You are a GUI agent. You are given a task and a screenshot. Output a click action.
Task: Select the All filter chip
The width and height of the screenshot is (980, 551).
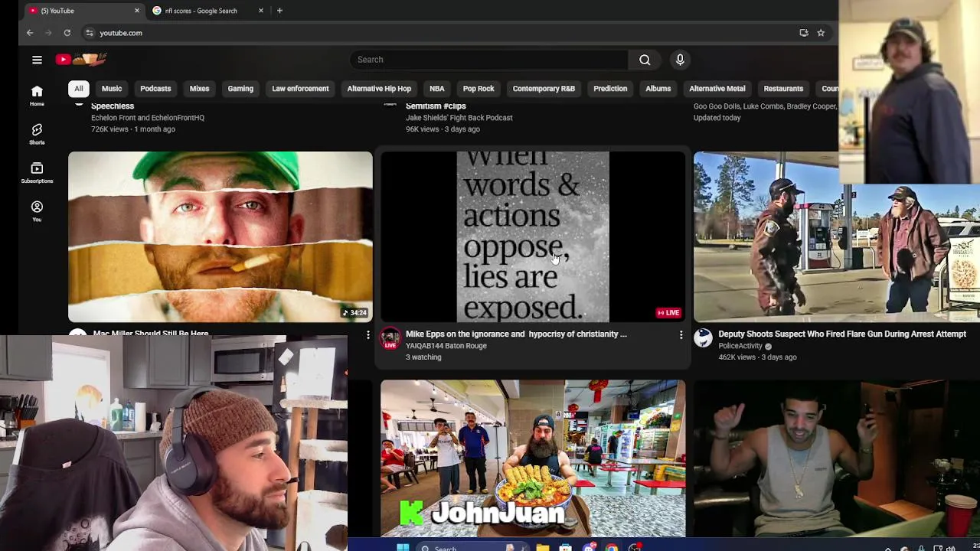click(78, 89)
